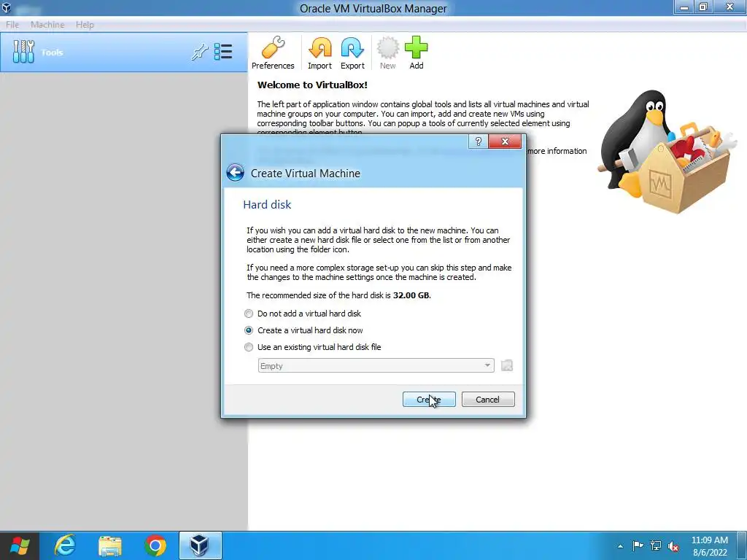Click the muted volume tray icon

673,545
